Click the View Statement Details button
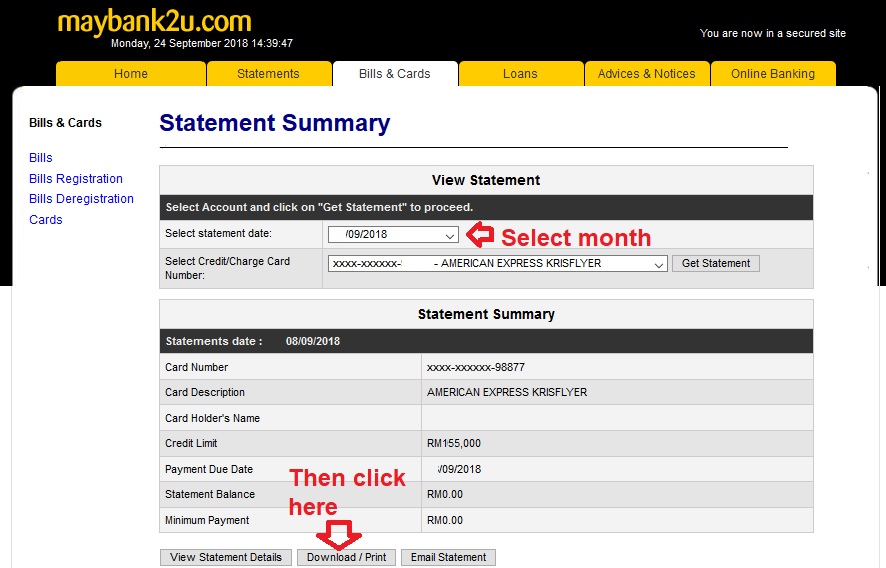Screen dimensions: 886x568 point(226,558)
